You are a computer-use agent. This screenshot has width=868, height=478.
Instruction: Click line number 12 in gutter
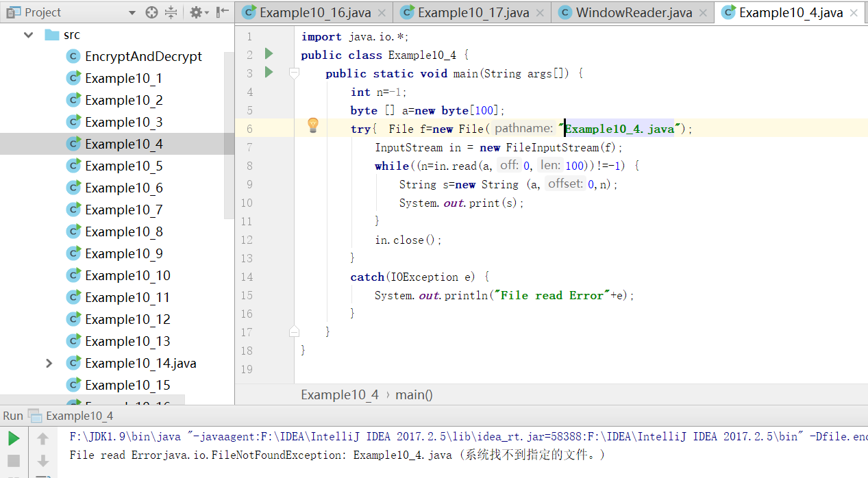pos(247,240)
